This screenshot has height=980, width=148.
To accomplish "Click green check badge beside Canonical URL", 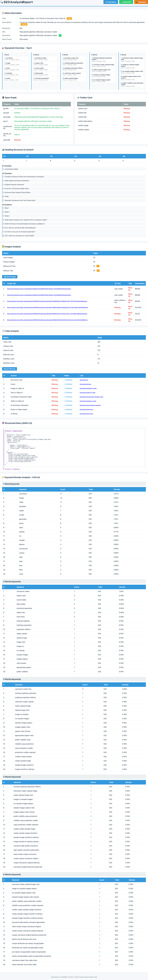I will click(x=60, y=35).
